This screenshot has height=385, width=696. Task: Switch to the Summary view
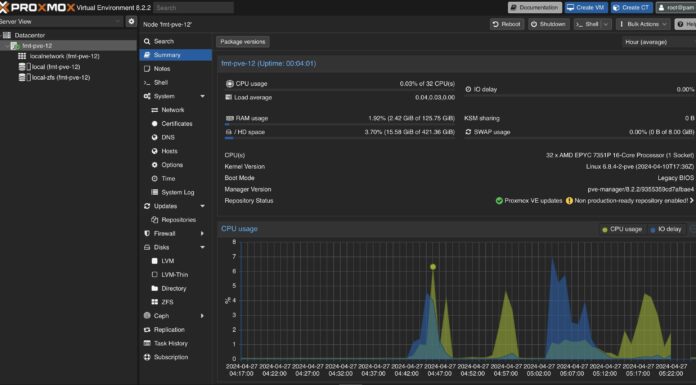click(176, 55)
